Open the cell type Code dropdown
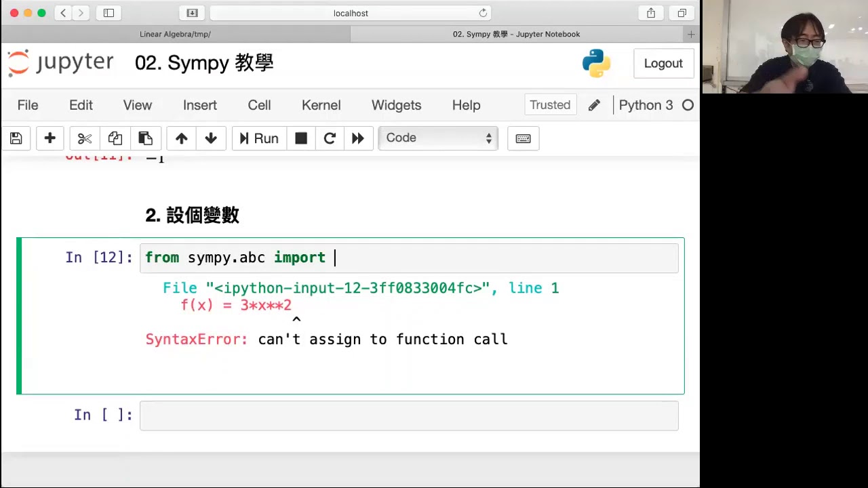 coord(438,138)
